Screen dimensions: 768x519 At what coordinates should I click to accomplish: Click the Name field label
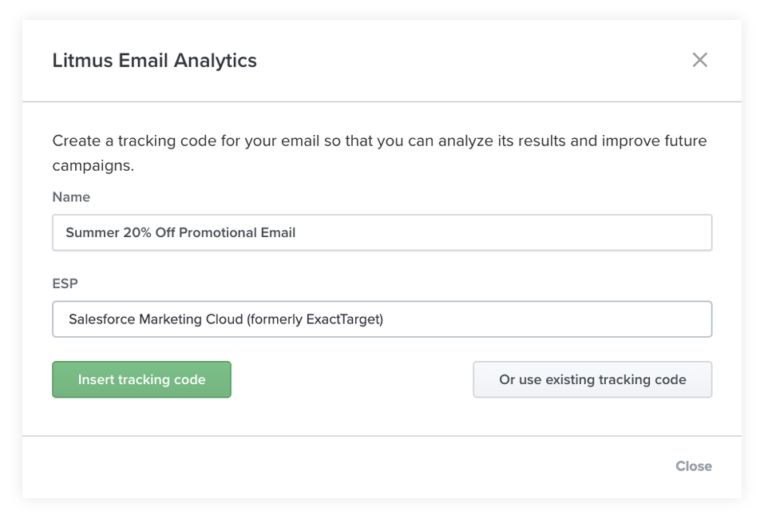tap(71, 197)
